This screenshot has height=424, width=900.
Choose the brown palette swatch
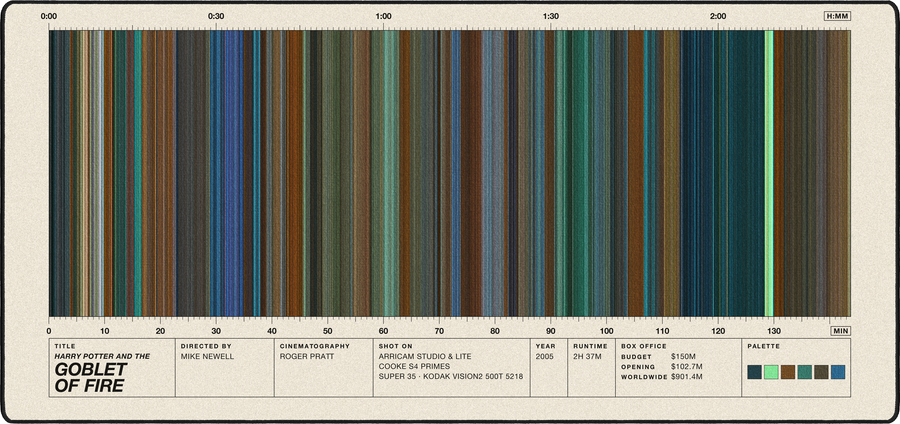pyautogui.click(x=788, y=372)
